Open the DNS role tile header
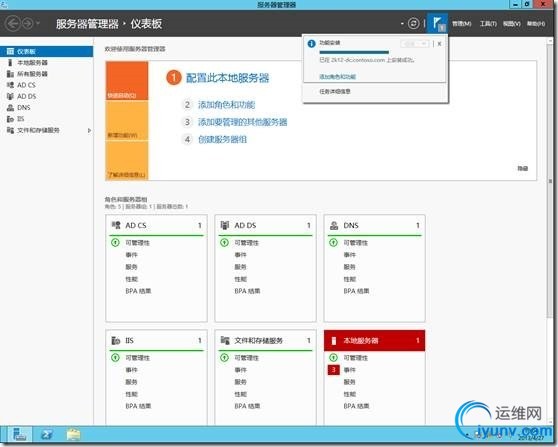558x447 pixels. click(x=374, y=225)
